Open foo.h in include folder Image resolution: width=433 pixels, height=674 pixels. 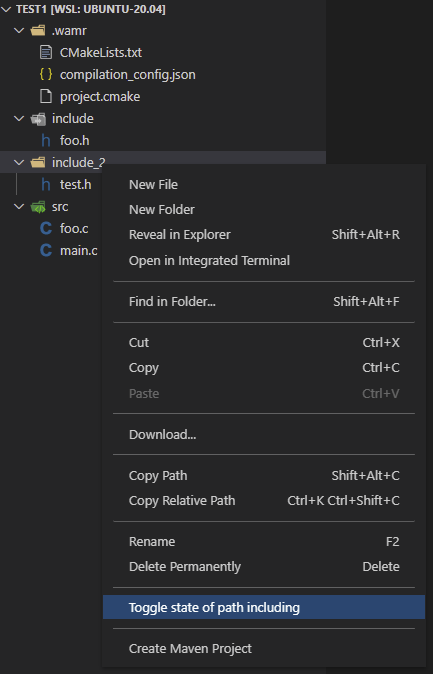coord(74,140)
